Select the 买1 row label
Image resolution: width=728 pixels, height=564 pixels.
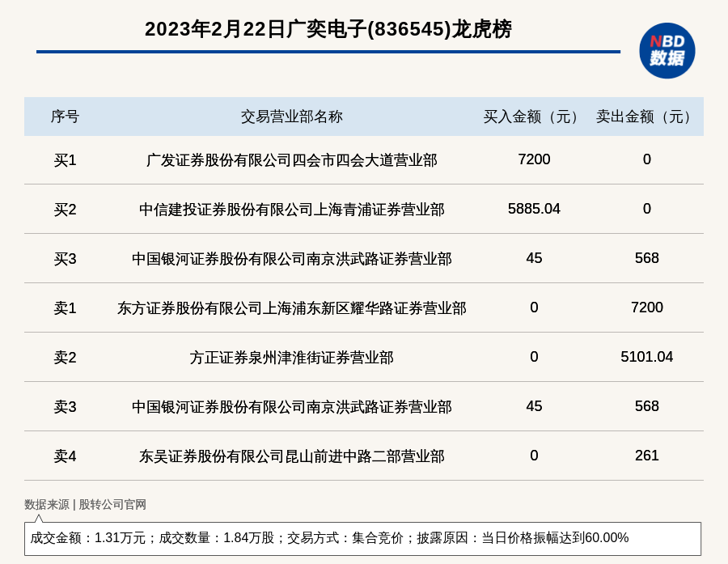pos(65,160)
